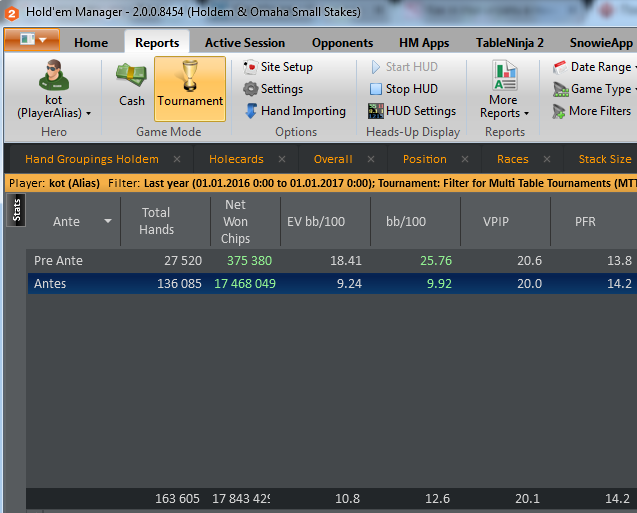Click the 375 380 net won value
The image size is (637, 513).
pos(249,261)
